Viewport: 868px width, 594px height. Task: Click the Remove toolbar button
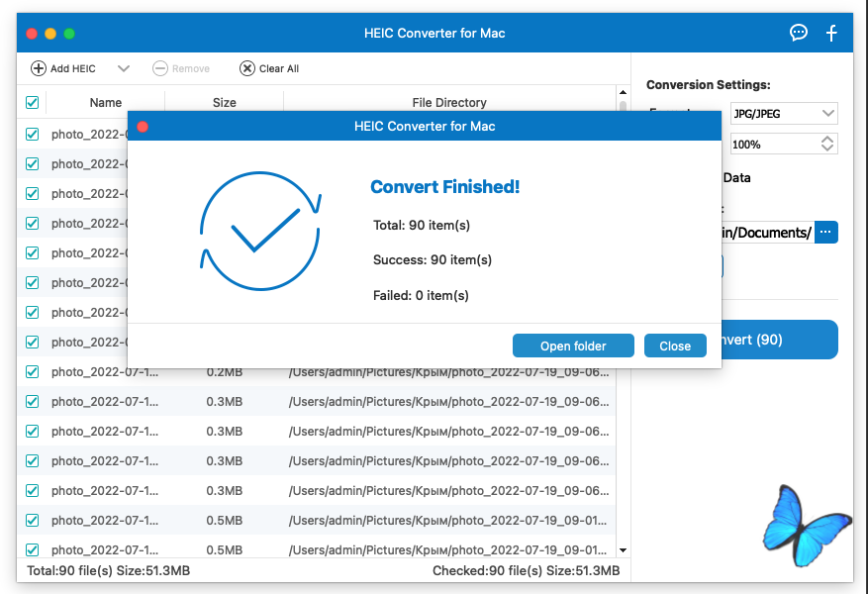click(181, 68)
